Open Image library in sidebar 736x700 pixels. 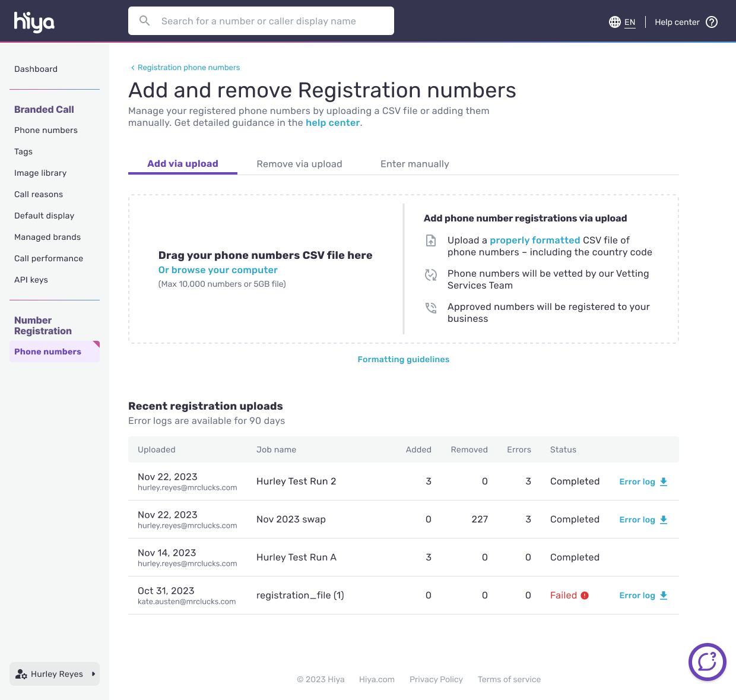[40, 173]
